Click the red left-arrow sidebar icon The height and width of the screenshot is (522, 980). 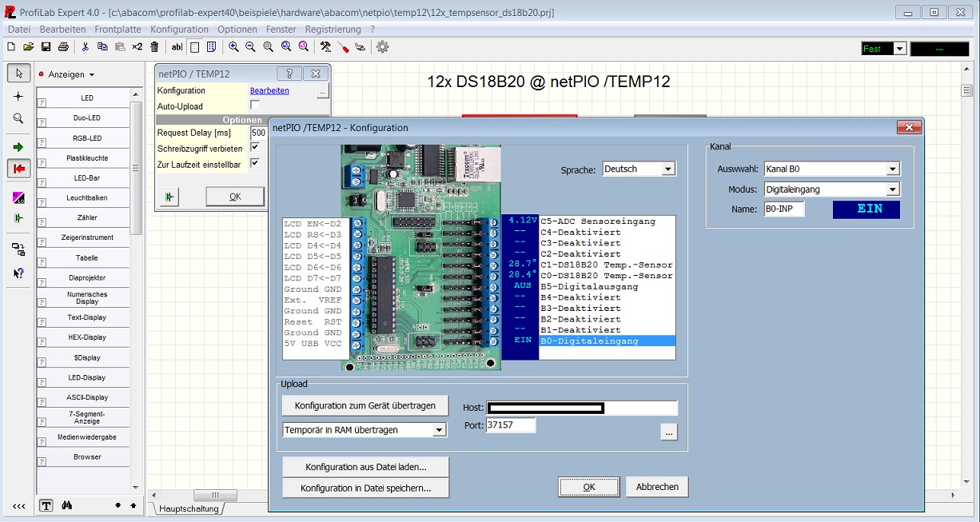[x=19, y=169]
